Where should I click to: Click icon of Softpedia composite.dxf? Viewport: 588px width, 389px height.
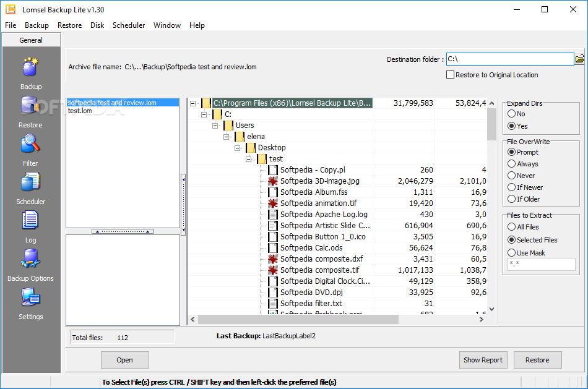[273, 259]
